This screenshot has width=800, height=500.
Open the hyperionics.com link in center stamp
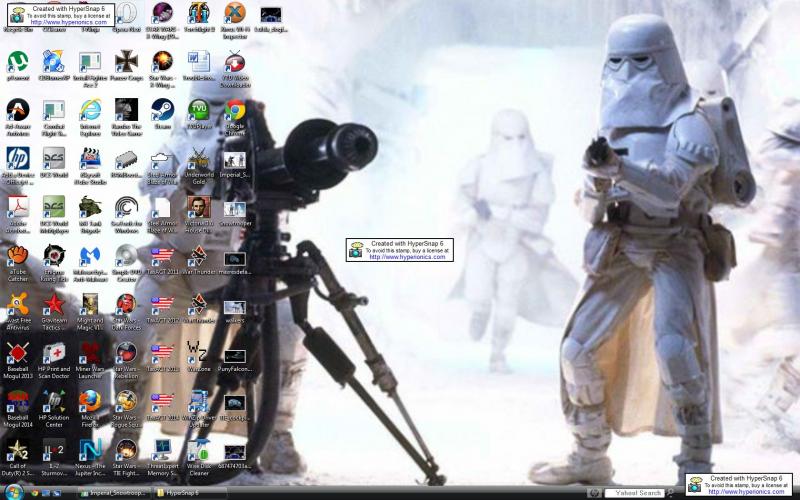(x=407, y=257)
